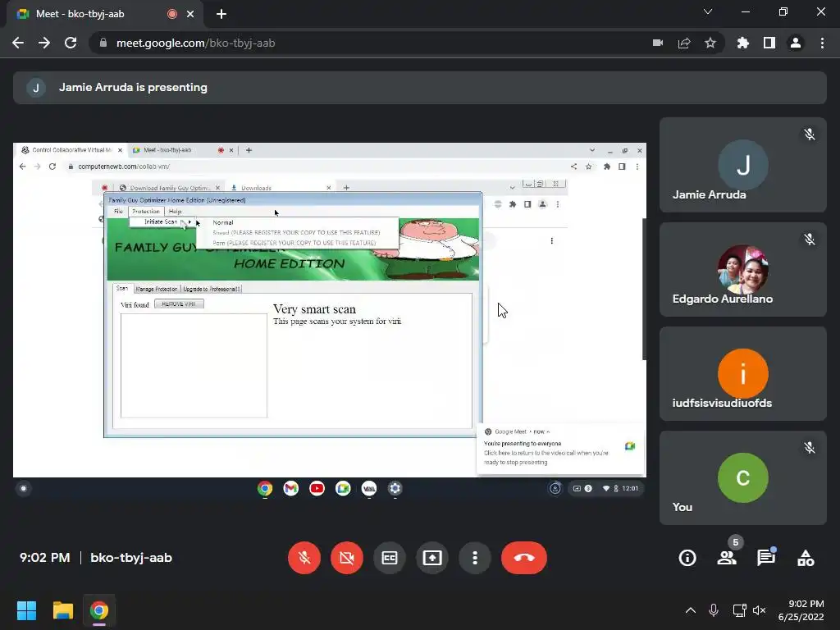This screenshot has height=630, width=840.
Task: Leave the call with red hang-up button
Action: click(524, 558)
